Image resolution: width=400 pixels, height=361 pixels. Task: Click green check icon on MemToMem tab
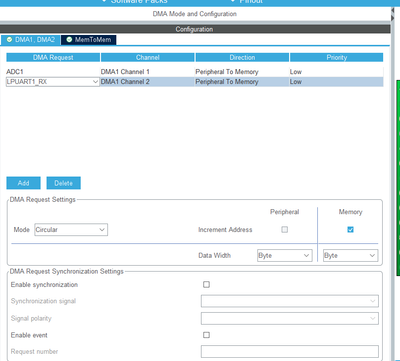pos(69,40)
